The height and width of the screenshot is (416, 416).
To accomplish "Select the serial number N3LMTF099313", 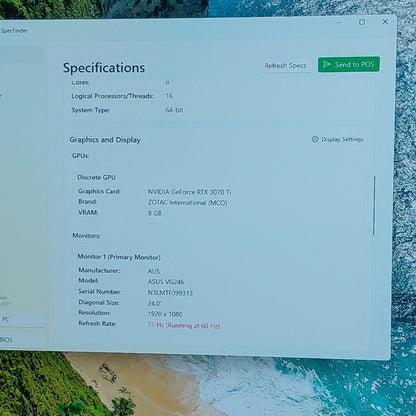I will 170,293.
